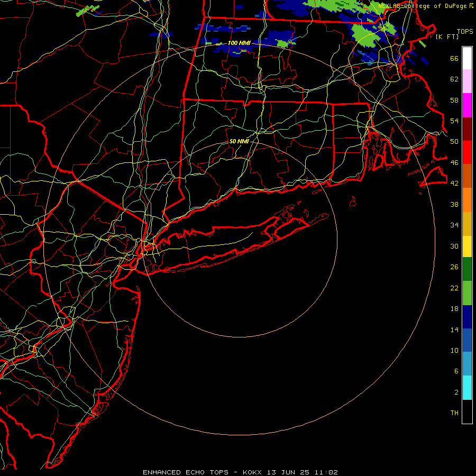Choose the navy blue legend swatch
This screenshot has height=476, width=476.
click(467, 317)
